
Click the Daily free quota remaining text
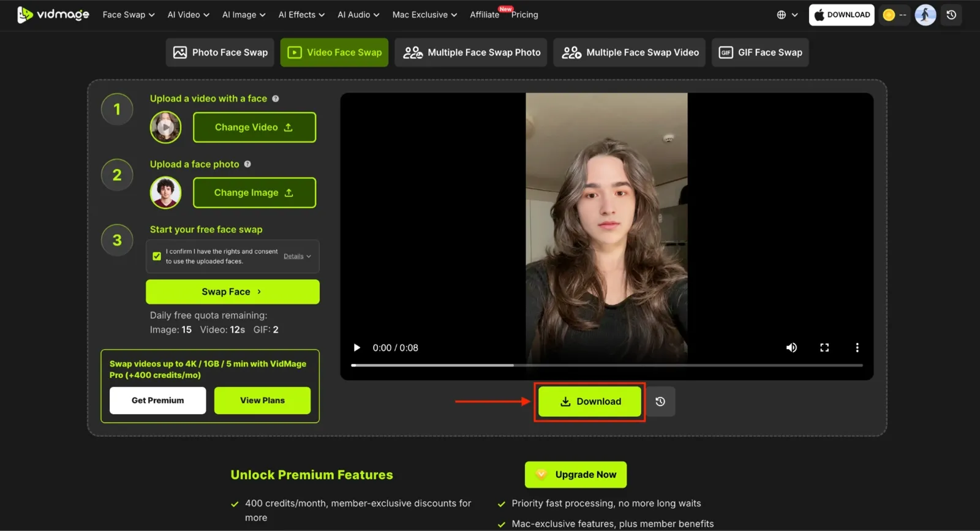[208, 315]
